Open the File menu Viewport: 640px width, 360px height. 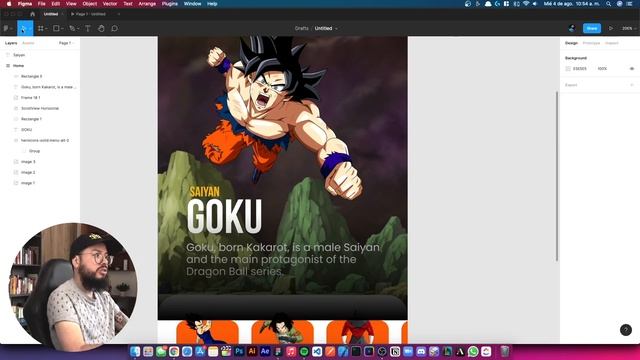pyautogui.click(x=42, y=4)
